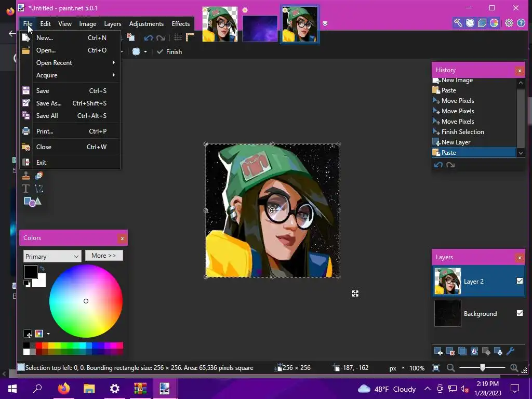Image resolution: width=532 pixels, height=399 pixels.
Task: Click the add color to palette icon
Action: 28,334
